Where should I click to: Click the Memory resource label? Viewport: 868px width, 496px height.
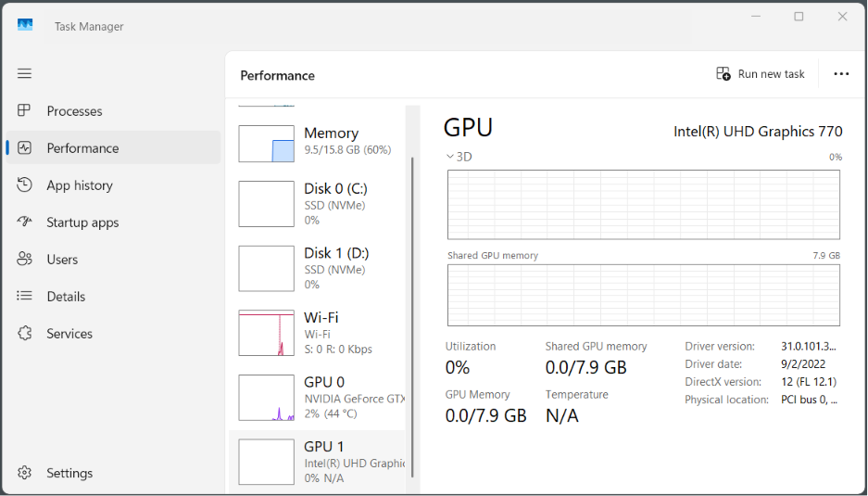pyautogui.click(x=331, y=133)
